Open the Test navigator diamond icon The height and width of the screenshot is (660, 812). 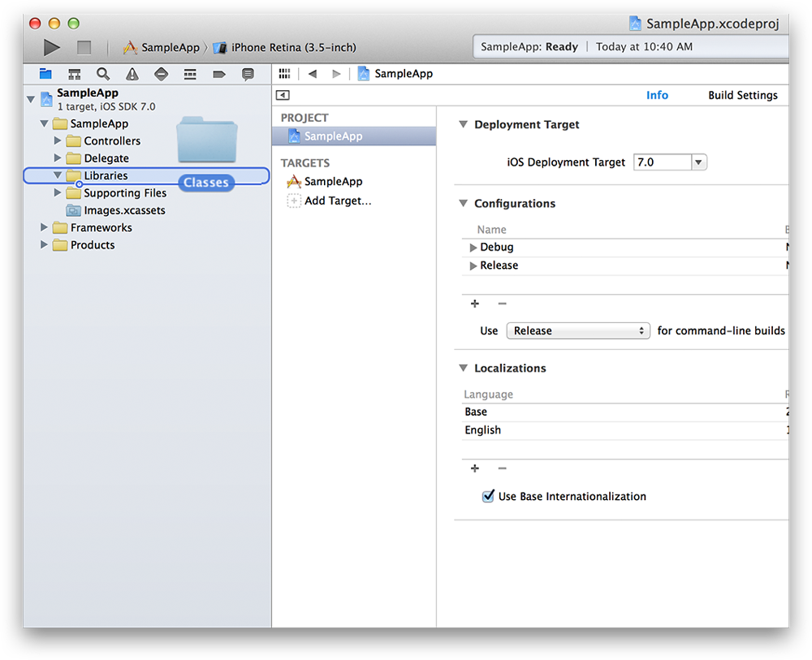(161, 74)
